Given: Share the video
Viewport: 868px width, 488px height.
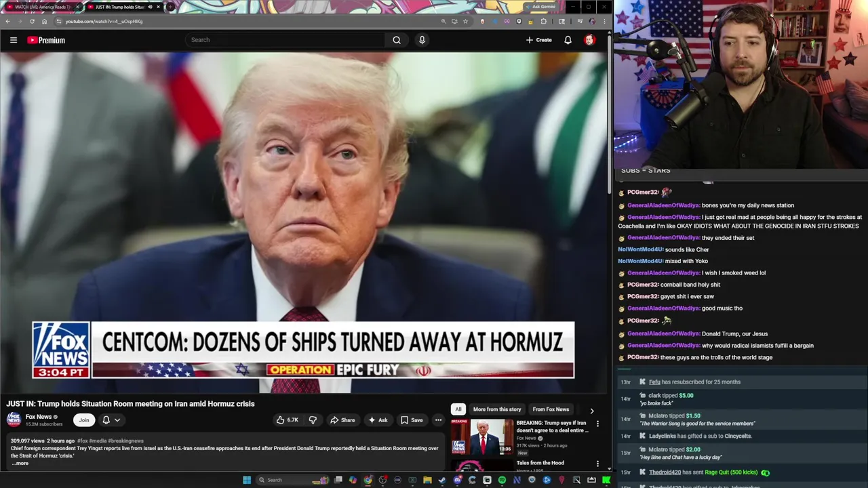Looking at the screenshot, I should (342, 420).
